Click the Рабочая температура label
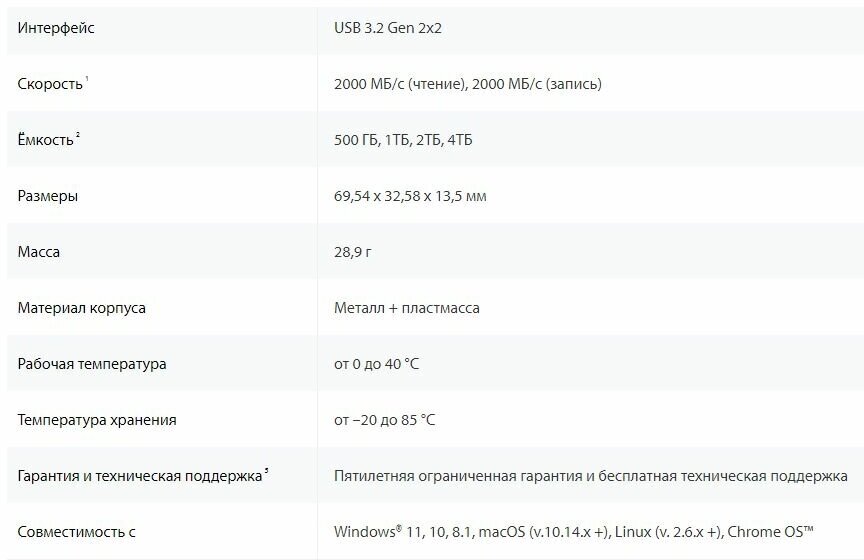Screen dimensions: 864x560 (x=92, y=364)
